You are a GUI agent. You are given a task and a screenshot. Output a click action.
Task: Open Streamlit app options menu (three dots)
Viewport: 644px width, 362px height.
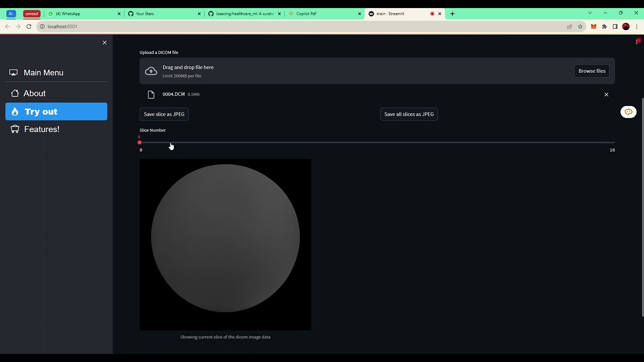coord(637,42)
